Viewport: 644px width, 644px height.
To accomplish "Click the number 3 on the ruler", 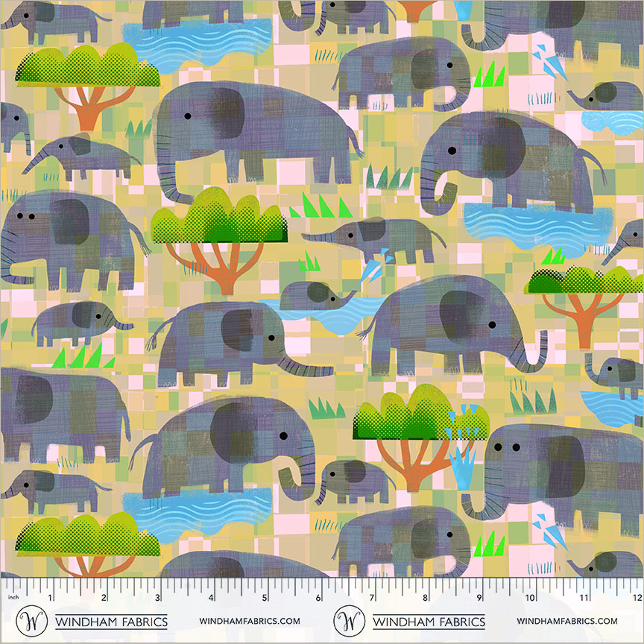I will tap(157, 599).
